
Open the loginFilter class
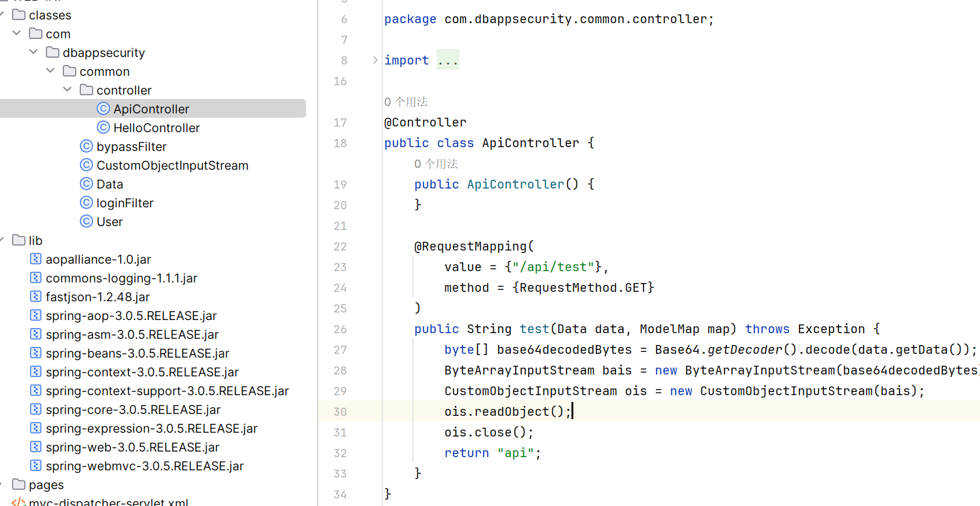pyautogui.click(x=125, y=203)
